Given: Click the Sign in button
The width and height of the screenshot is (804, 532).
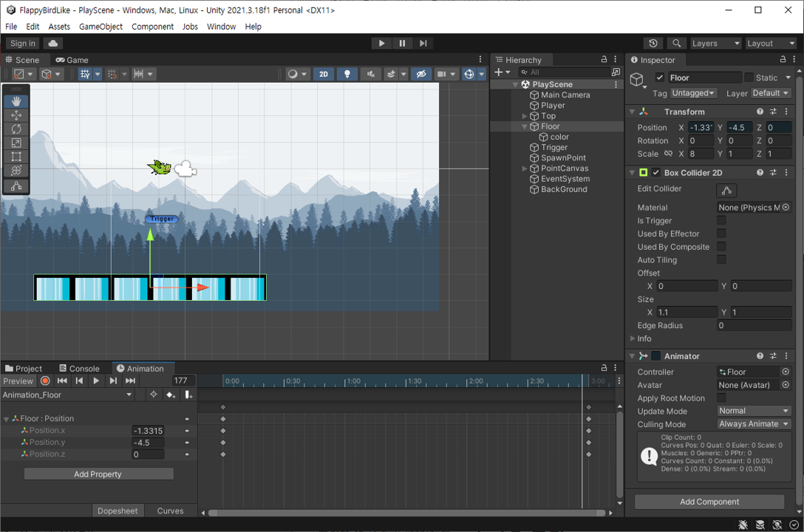Looking at the screenshot, I should pyautogui.click(x=23, y=44).
